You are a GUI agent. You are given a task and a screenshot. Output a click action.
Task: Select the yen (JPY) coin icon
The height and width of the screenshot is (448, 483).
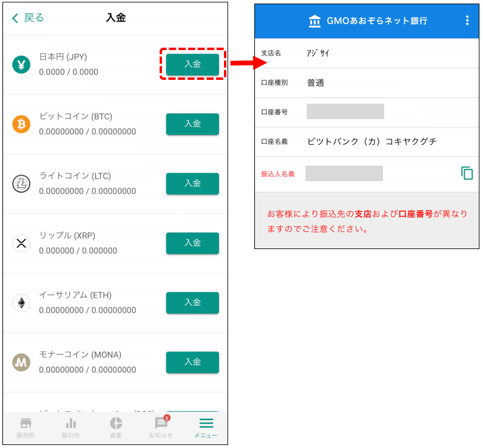point(21,65)
